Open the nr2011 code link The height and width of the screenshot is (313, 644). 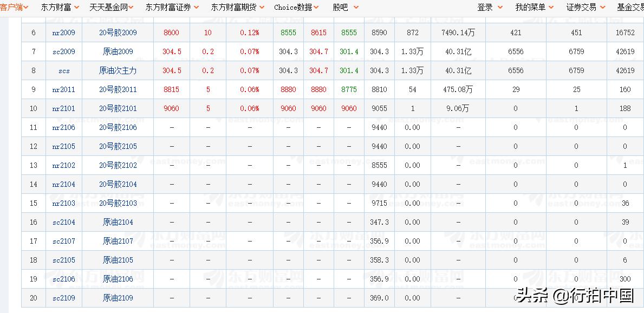point(64,89)
